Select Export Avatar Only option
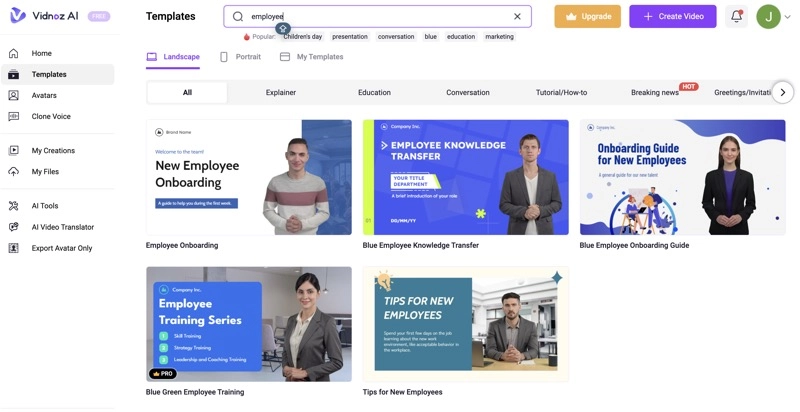Screen dimensions: 800x412 click(61, 248)
